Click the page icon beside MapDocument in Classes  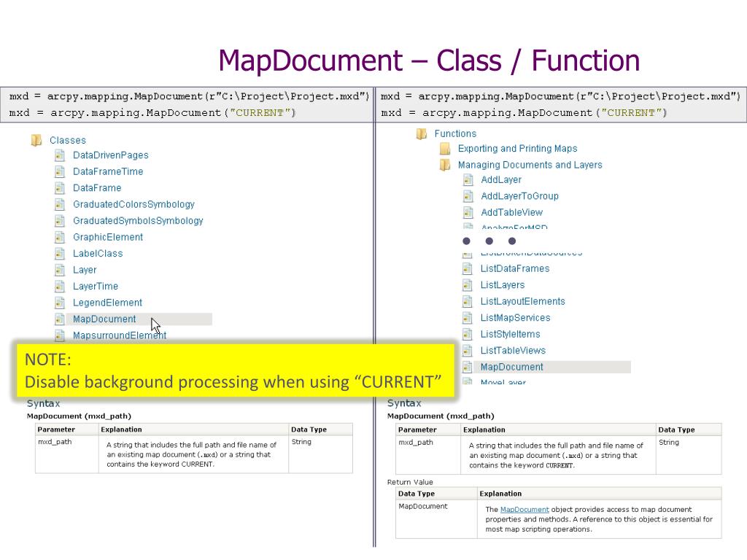[x=60, y=319]
